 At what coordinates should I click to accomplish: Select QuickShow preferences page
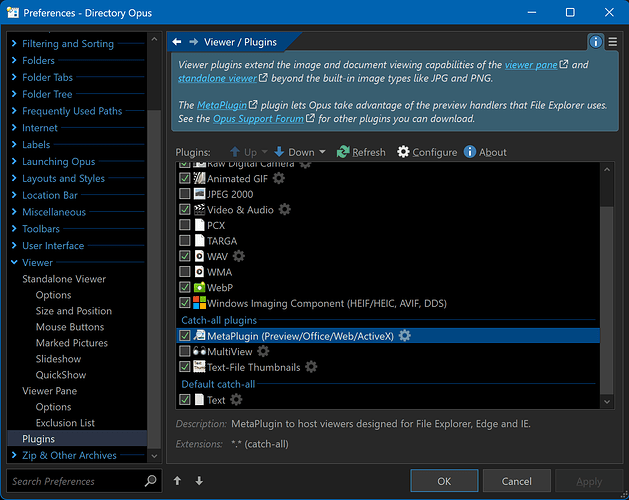point(61,375)
